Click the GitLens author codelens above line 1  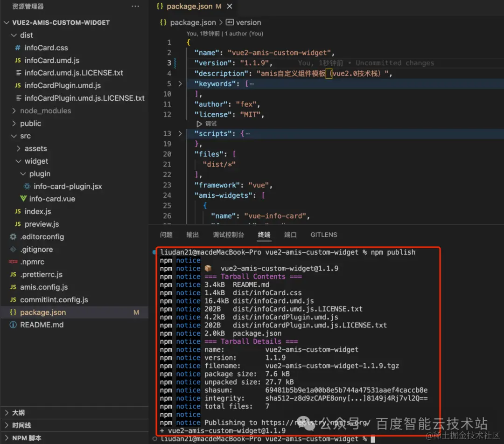coord(224,34)
